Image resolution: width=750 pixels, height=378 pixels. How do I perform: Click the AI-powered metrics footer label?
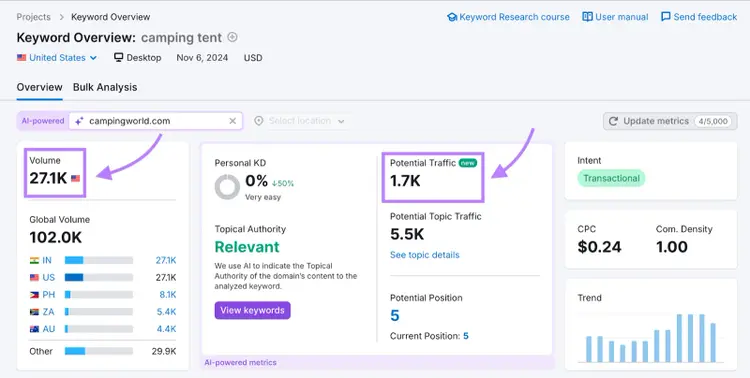pos(240,363)
